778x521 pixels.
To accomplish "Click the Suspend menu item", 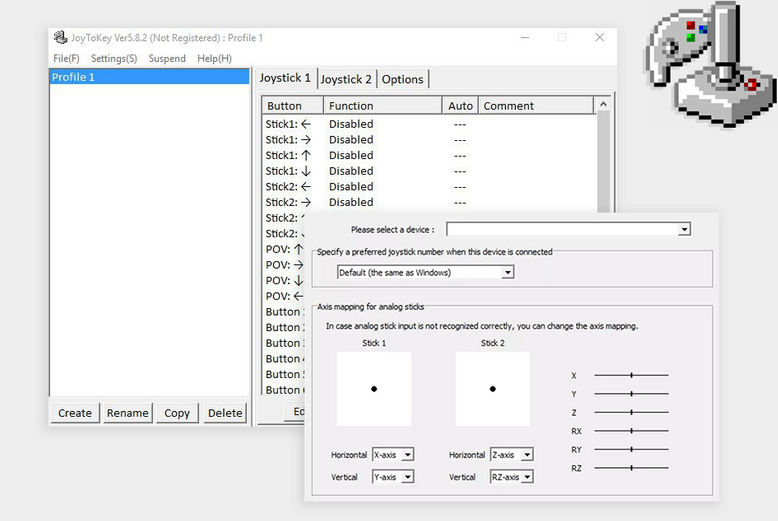I will point(167,58).
